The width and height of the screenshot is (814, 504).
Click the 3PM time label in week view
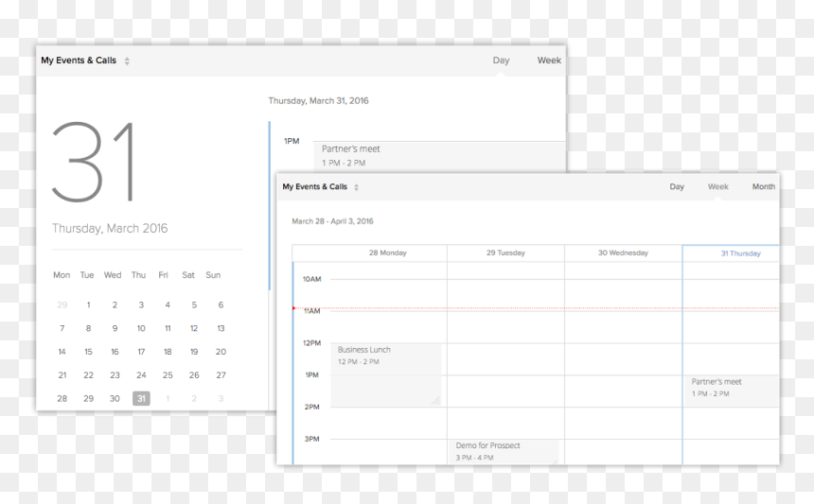(x=312, y=439)
